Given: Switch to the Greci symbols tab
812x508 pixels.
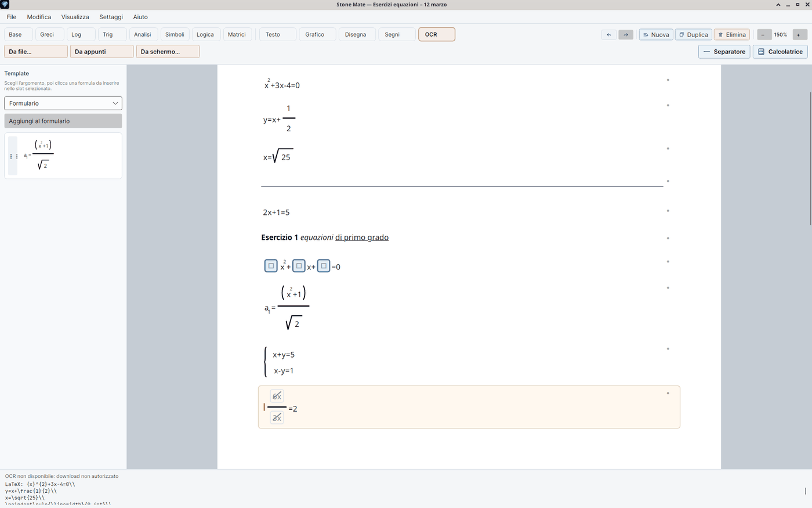Looking at the screenshot, I should 50,34.
